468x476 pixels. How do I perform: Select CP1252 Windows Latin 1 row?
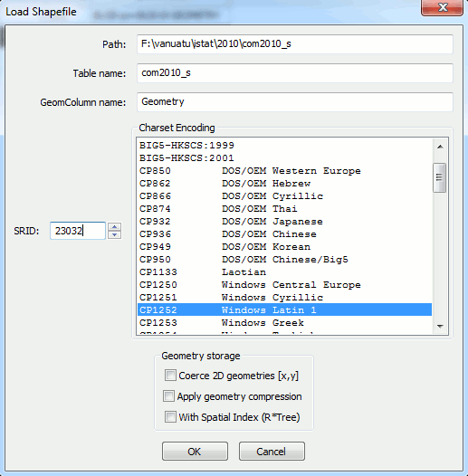coord(284,309)
